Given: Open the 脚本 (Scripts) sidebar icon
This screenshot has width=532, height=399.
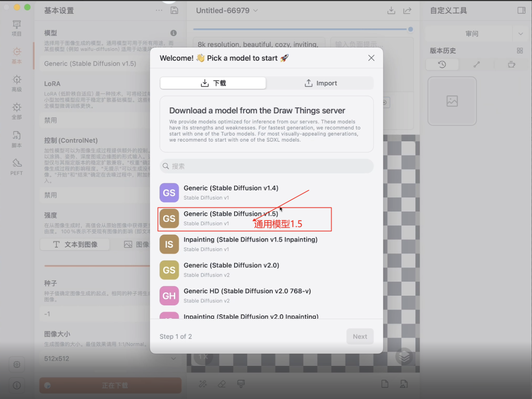Looking at the screenshot, I should 17,139.
